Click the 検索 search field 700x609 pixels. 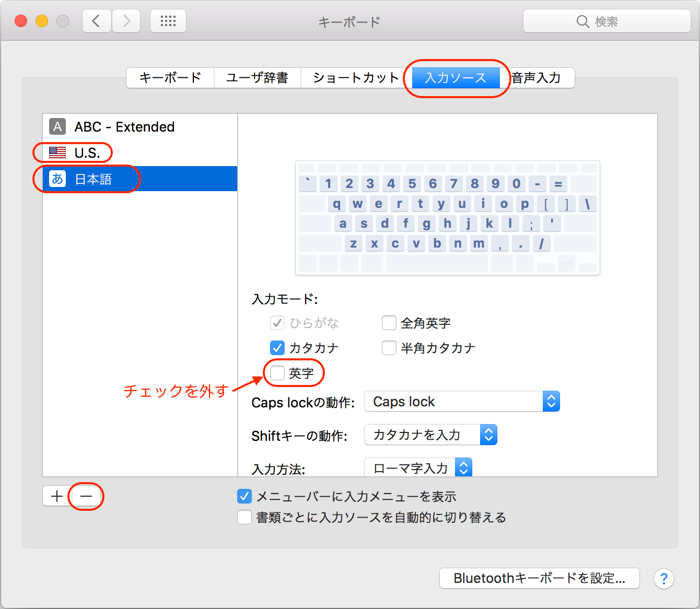(607, 21)
